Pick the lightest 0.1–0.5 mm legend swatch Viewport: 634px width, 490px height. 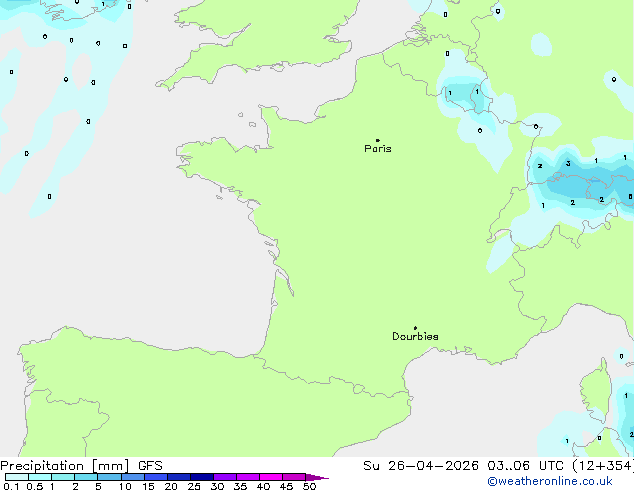(16, 477)
